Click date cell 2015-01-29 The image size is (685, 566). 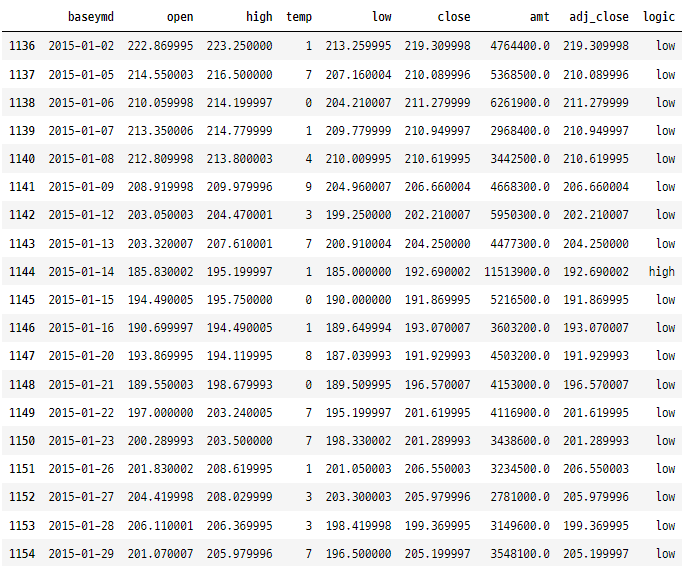81,553
